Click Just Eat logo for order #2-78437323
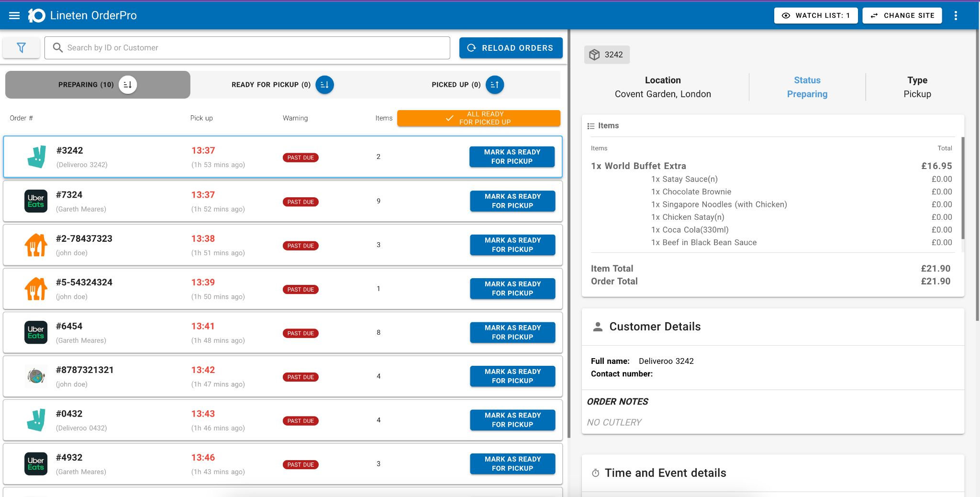The width and height of the screenshot is (980, 497). tap(36, 245)
